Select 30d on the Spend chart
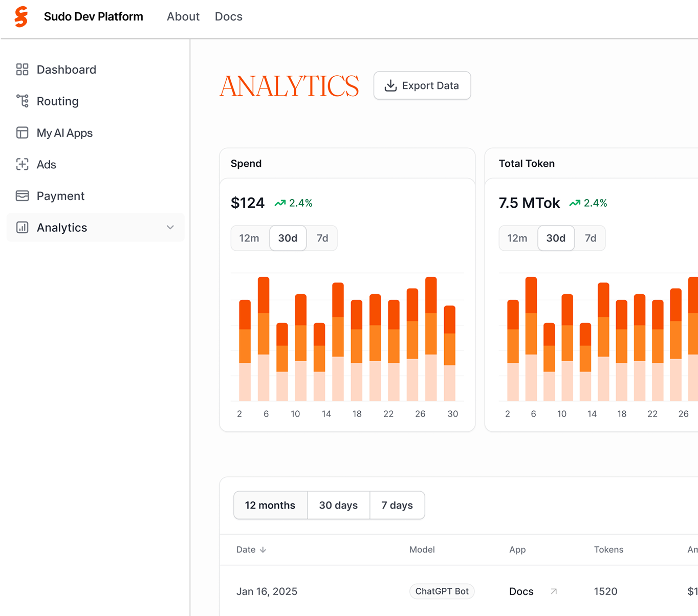The width and height of the screenshot is (698, 616). pyautogui.click(x=288, y=238)
